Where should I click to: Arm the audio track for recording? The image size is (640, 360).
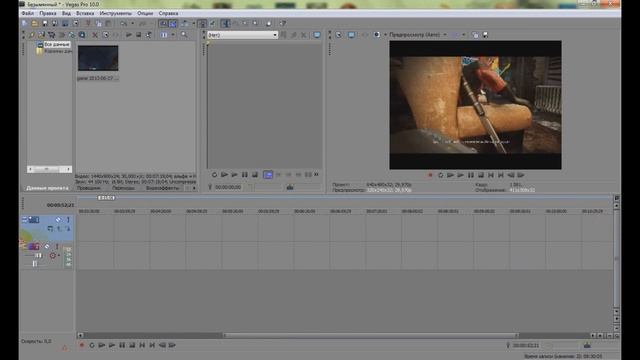pyautogui.click(x=53, y=256)
